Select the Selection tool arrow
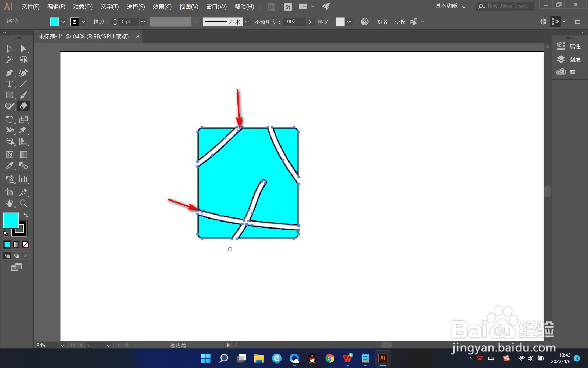The image size is (588, 368). 10,49
